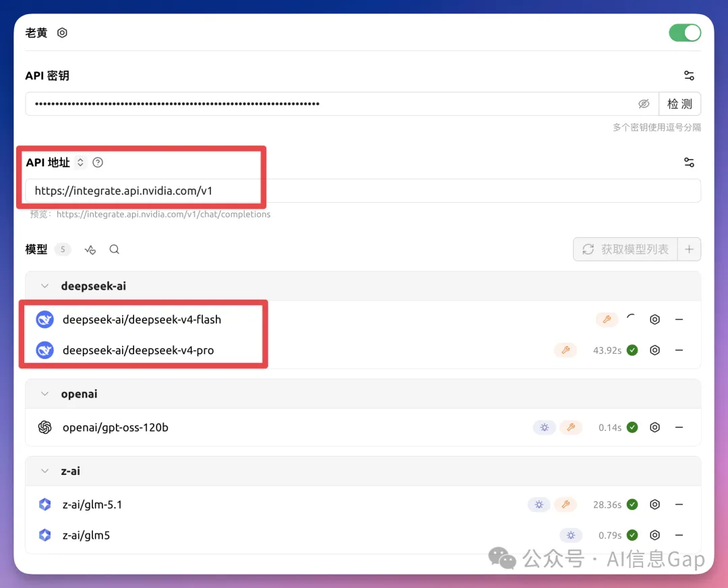The width and height of the screenshot is (728, 588).
Task: Collapse the deepseek-ai model group
Action: click(x=44, y=286)
